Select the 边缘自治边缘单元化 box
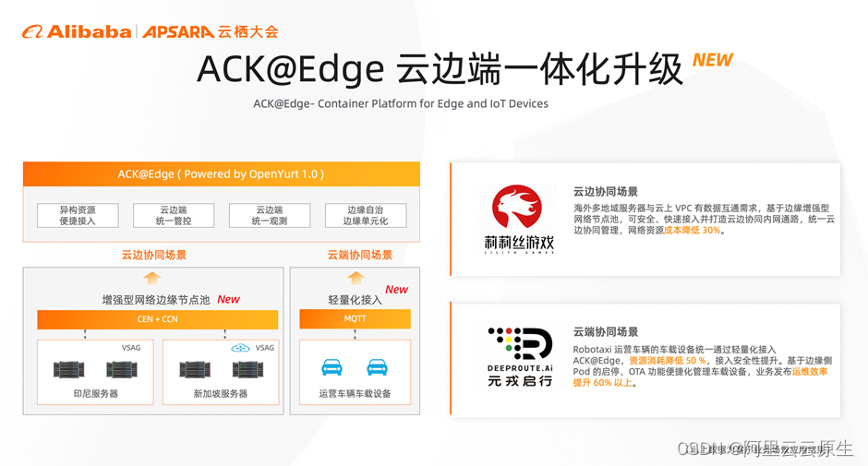868x466 pixels. click(x=366, y=215)
